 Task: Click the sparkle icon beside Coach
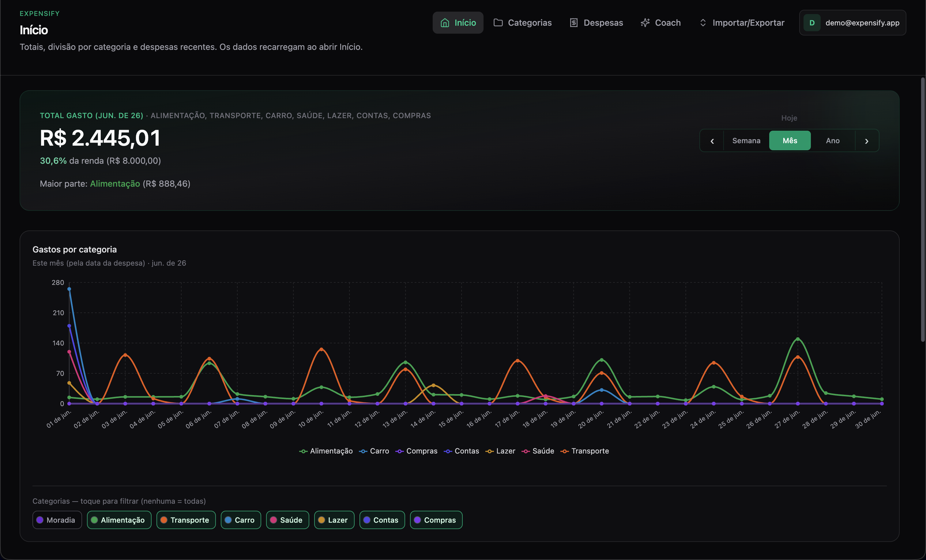point(645,23)
